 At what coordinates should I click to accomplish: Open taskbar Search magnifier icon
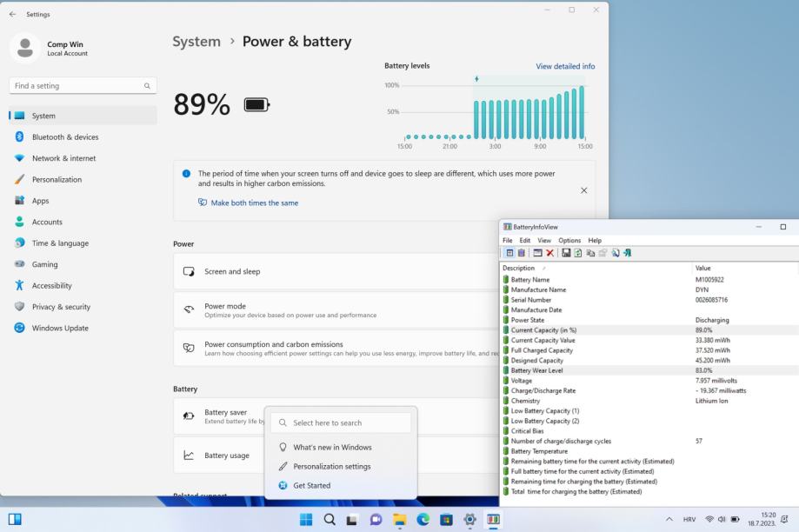coord(330,519)
